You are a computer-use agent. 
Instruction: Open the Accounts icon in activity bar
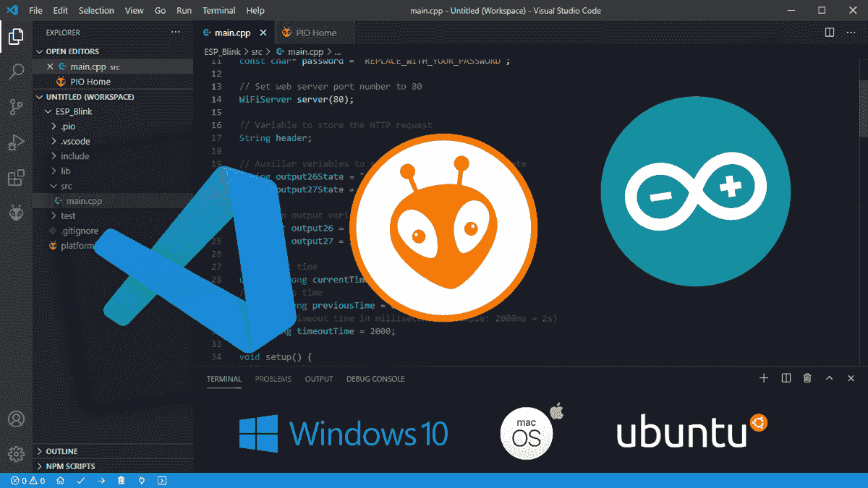point(16,419)
